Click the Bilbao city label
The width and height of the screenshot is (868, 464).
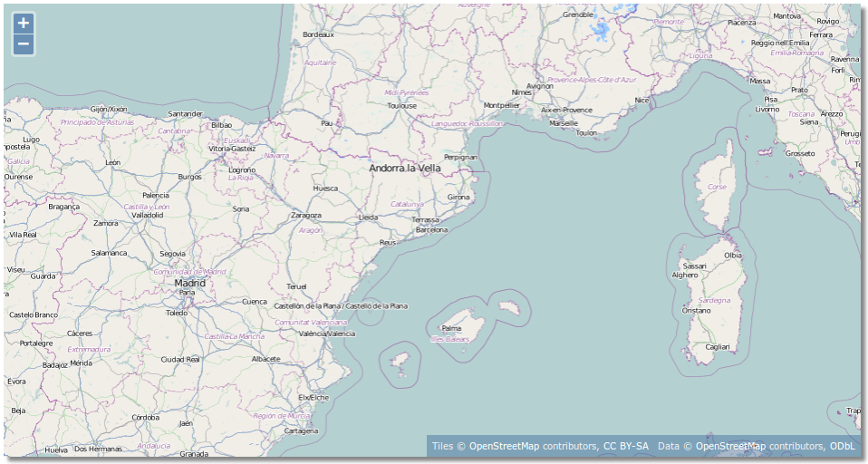pos(221,125)
